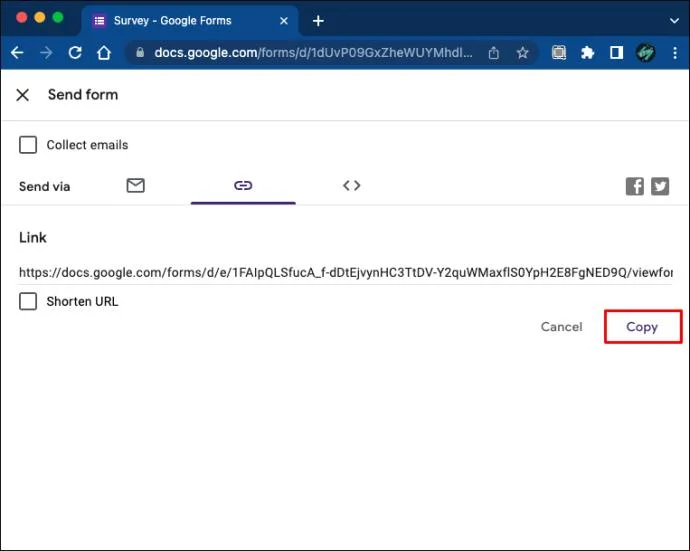
Task: Expand the tab search chevron
Action: tap(674, 21)
